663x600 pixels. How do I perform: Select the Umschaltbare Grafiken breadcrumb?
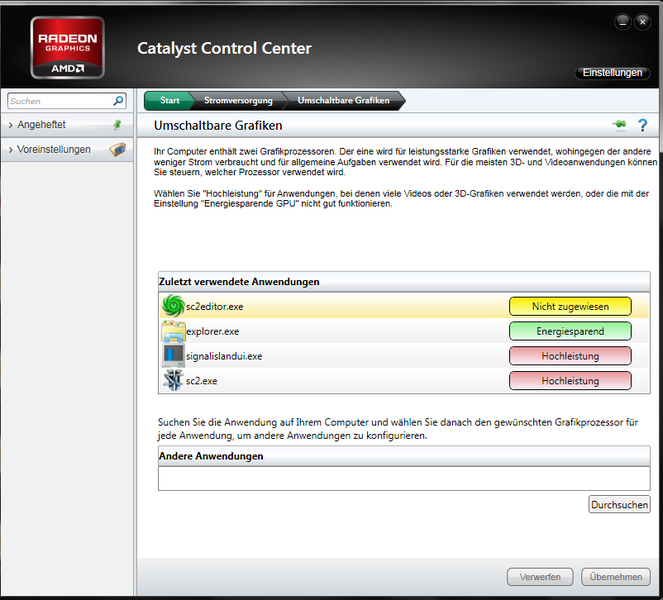coord(343,101)
